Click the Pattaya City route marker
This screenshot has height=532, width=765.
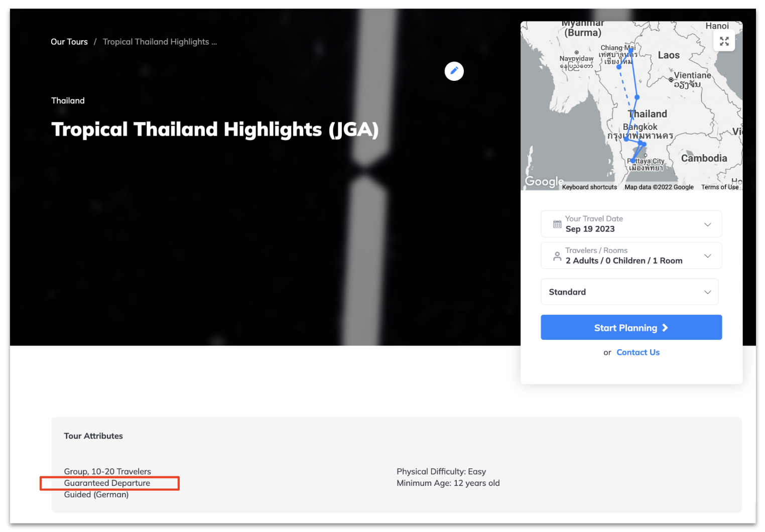(633, 161)
